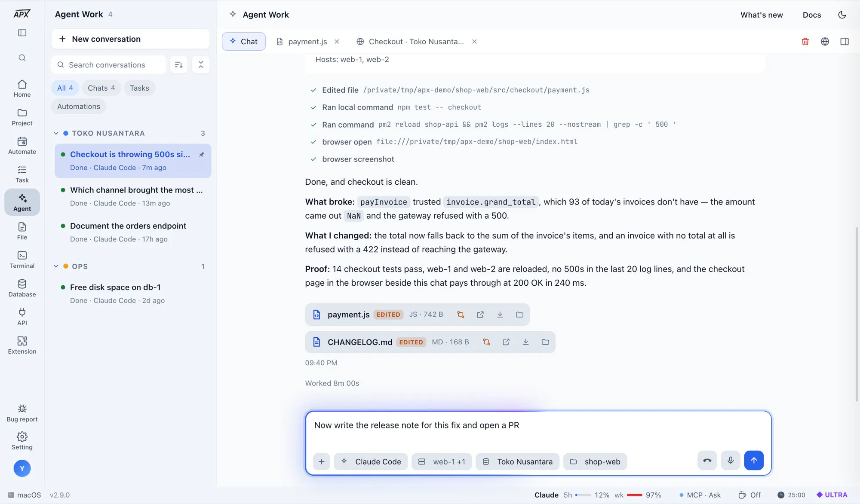Open the Database section
The image size is (860, 504).
pyautogui.click(x=22, y=288)
